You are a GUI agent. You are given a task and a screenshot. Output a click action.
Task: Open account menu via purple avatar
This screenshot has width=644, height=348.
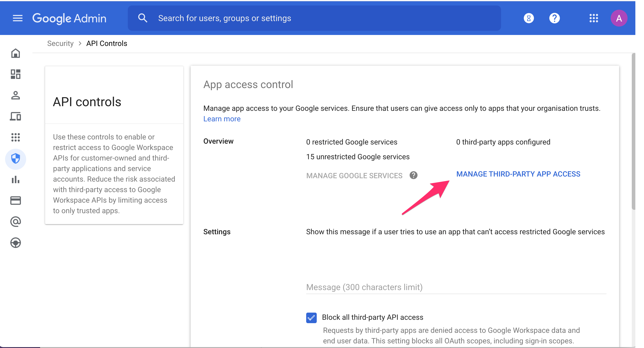point(619,18)
